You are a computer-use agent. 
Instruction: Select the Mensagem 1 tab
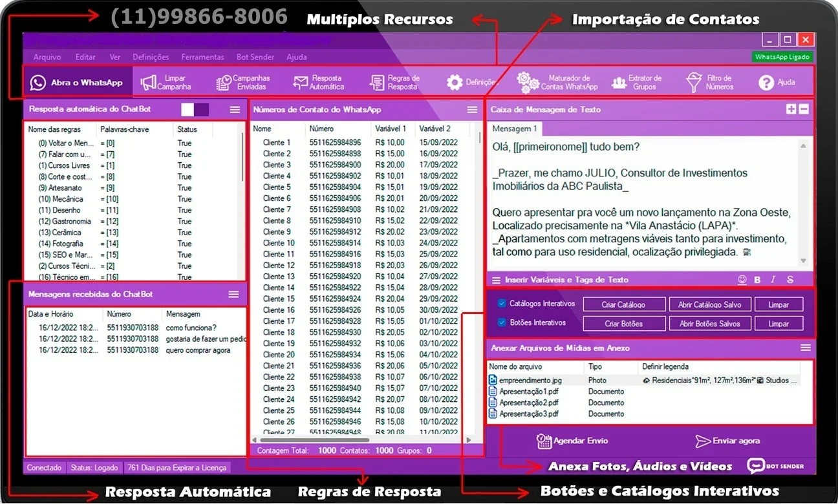(515, 129)
